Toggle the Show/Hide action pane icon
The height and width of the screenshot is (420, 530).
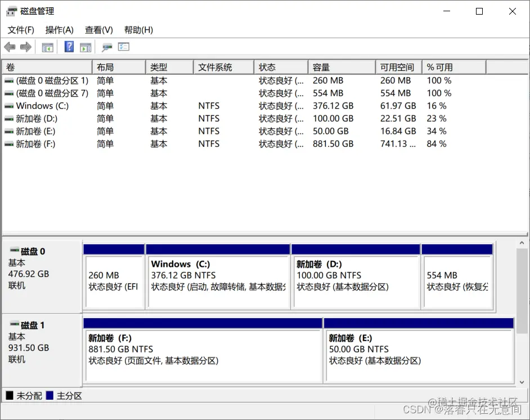coord(86,47)
